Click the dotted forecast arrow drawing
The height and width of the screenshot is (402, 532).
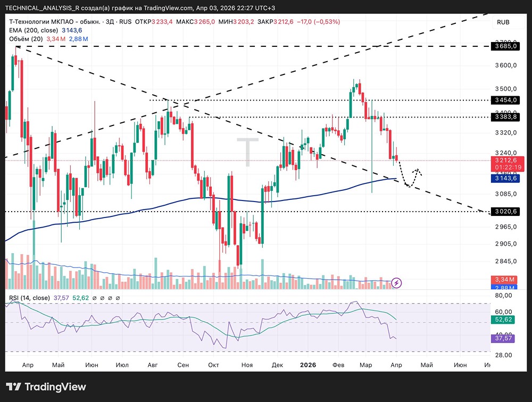coord(410,178)
